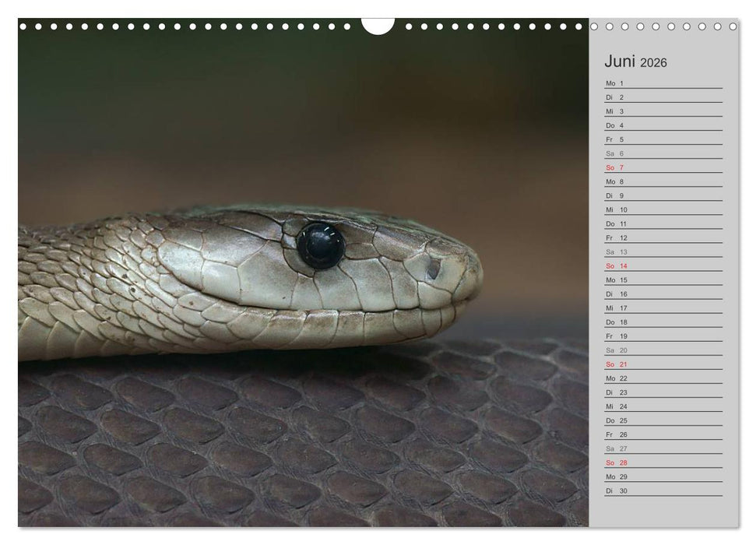Image resolution: width=756 pixels, height=545 pixels.
Task: Click the Mi 10 calendar row
Action: click(663, 209)
